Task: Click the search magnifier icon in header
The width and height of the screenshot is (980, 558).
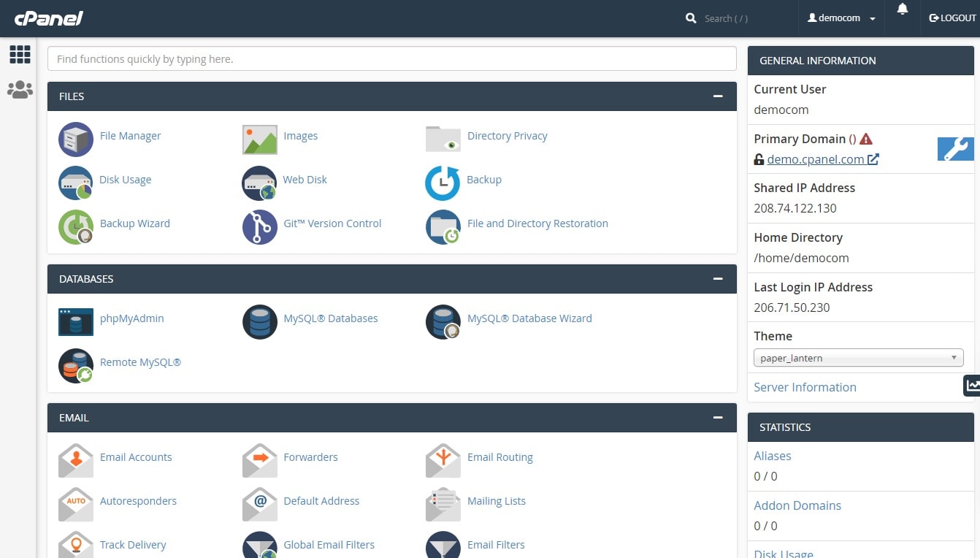Action: 691,18
